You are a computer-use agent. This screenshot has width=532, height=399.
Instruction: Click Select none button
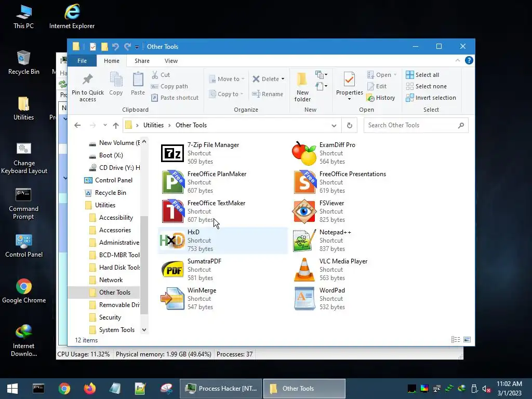pyautogui.click(x=426, y=86)
